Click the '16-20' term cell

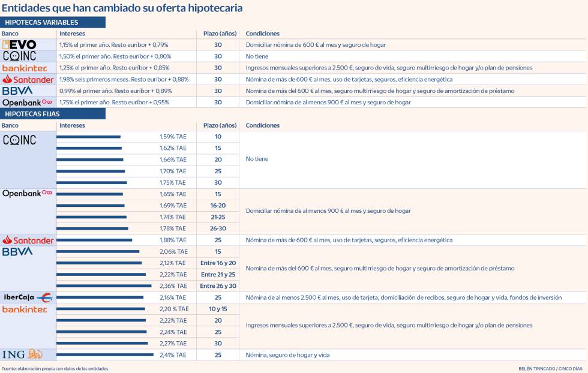click(x=218, y=206)
